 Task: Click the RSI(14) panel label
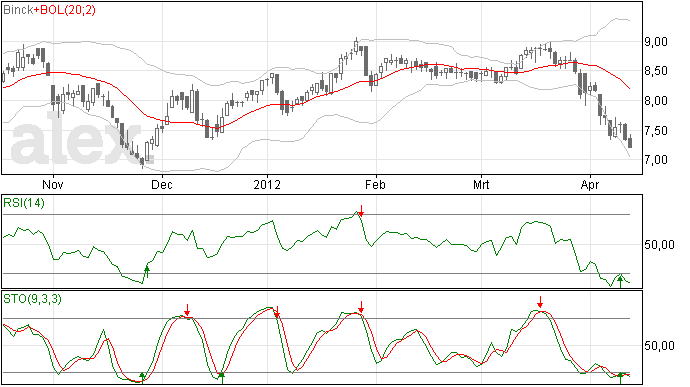click(24, 203)
